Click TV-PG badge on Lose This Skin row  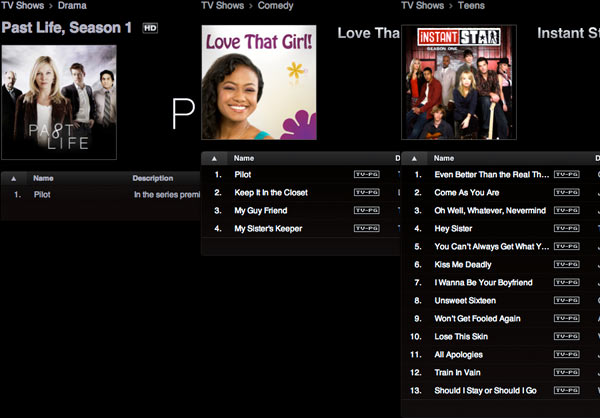(566, 336)
